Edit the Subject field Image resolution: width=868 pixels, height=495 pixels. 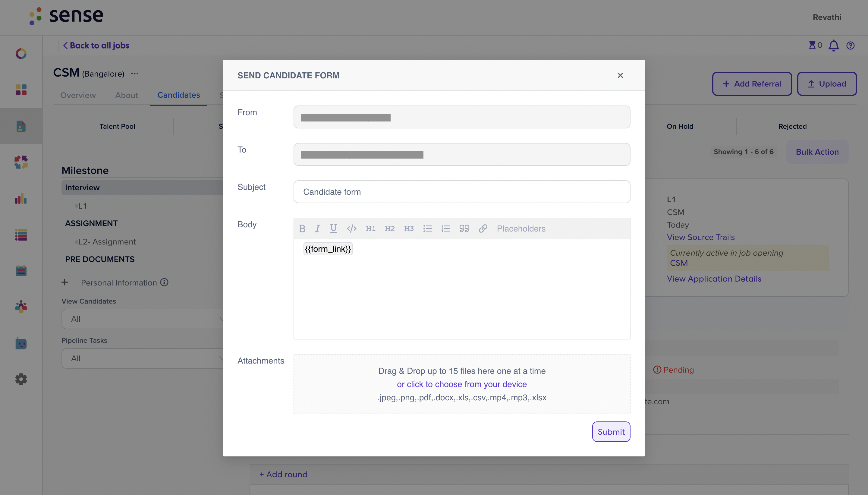462,192
